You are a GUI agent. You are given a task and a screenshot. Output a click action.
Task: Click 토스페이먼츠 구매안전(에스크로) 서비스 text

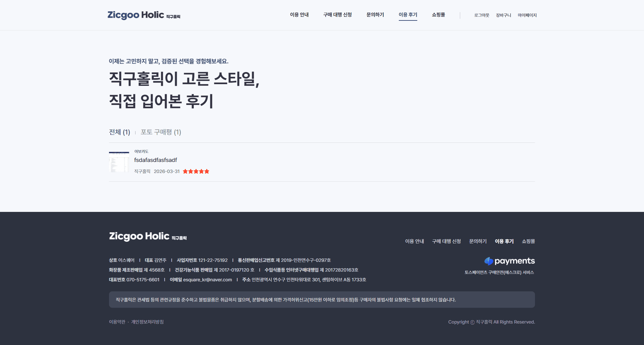[499, 273]
